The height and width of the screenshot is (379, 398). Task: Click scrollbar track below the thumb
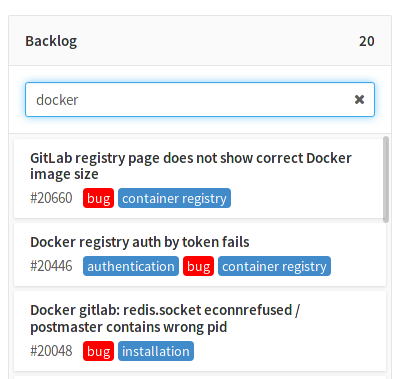386,300
